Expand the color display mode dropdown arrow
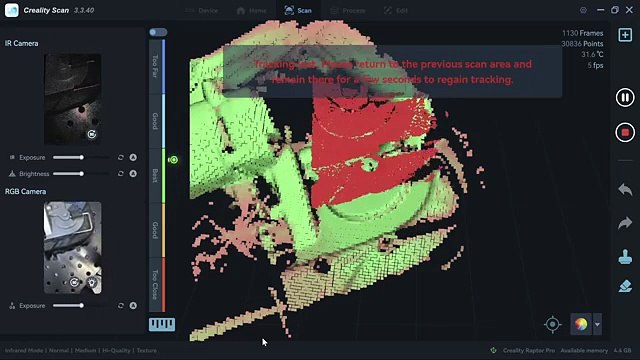640x360 pixels. pyautogui.click(x=597, y=324)
